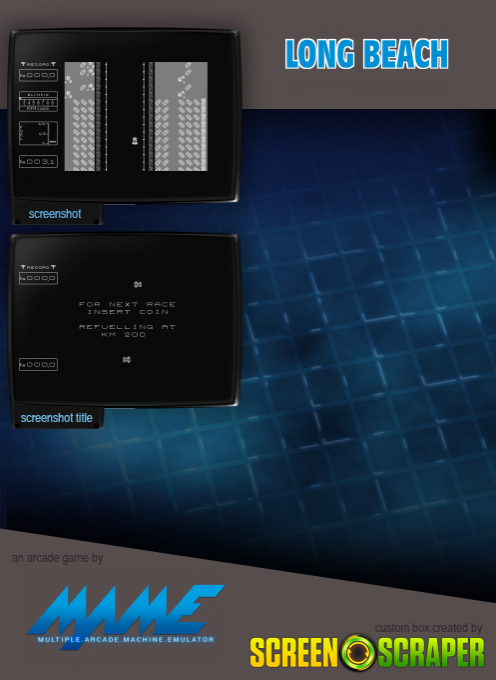Click the 'screenshot title' label tab
496x680 pixels.
pos(56,418)
